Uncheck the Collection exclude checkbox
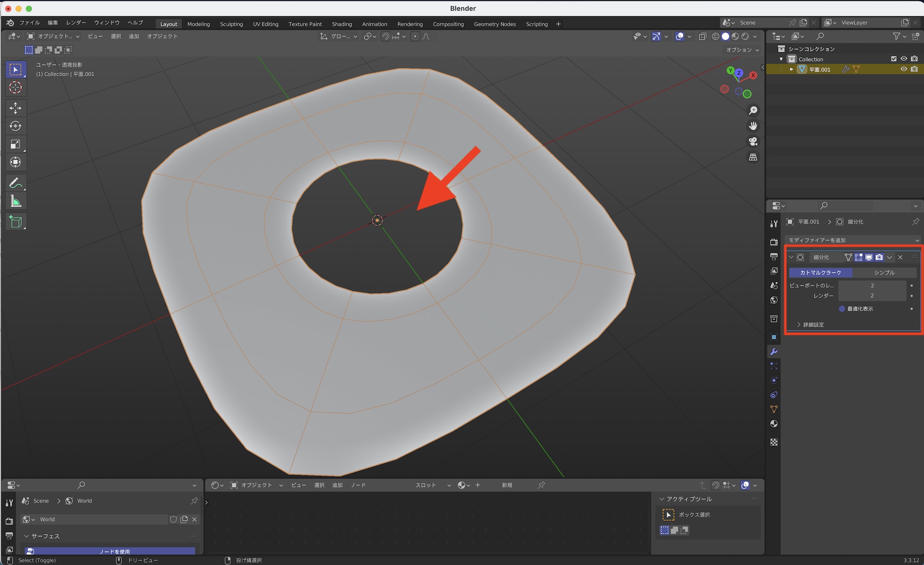 pos(894,59)
